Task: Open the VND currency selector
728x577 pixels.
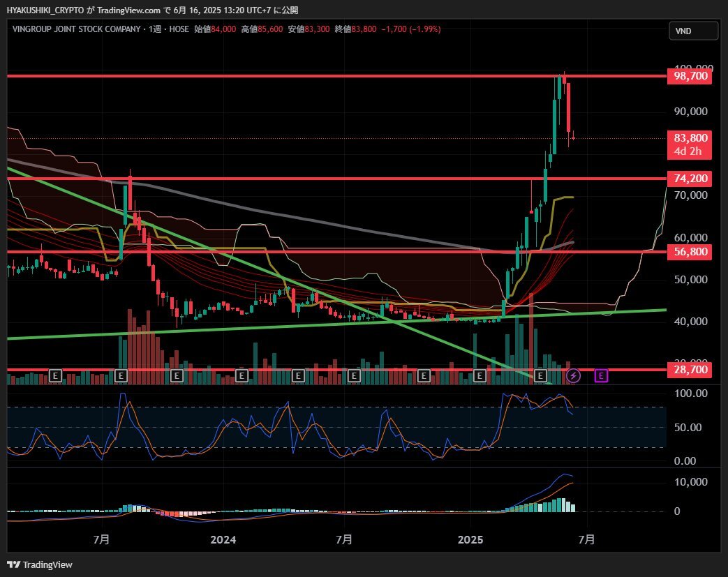Action: 693,31
